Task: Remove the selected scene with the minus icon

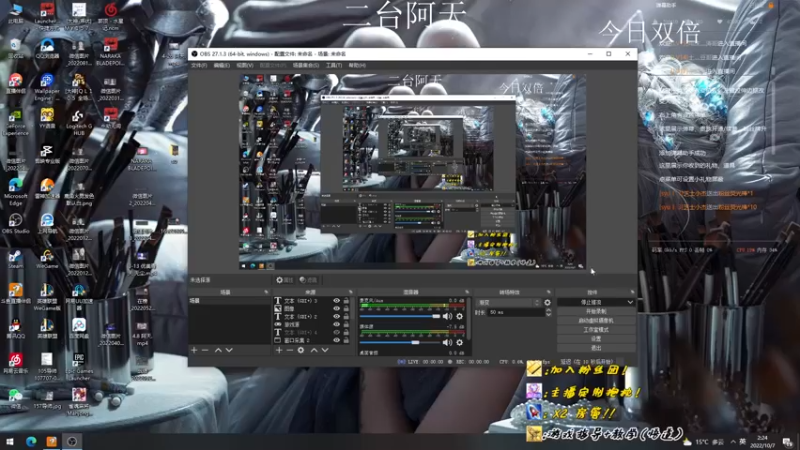Action: coord(205,351)
